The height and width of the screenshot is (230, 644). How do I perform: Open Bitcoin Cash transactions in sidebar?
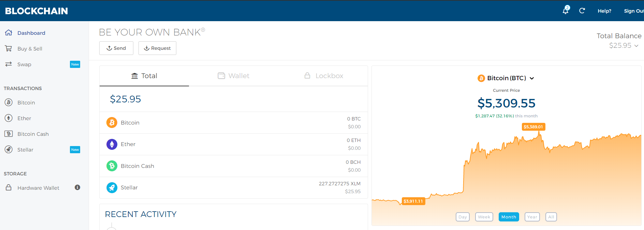[x=33, y=134]
